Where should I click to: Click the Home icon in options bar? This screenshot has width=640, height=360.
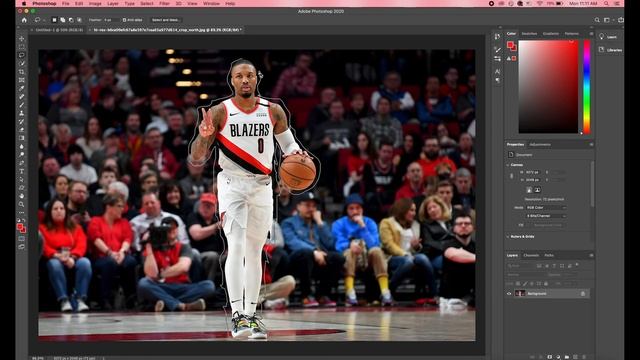click(24, 20)
